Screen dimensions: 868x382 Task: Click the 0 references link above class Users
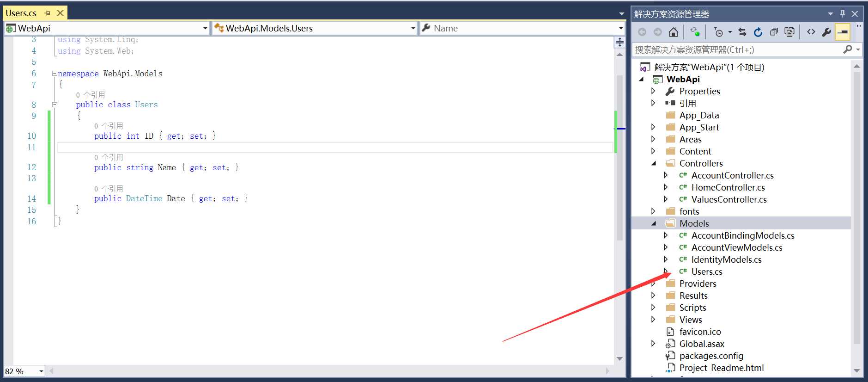[x=91, y=95]
